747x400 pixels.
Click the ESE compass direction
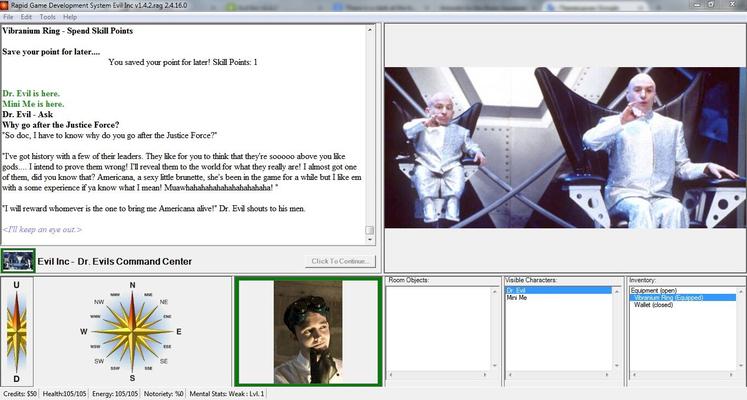pyautogui.click(x=167, y=347)
